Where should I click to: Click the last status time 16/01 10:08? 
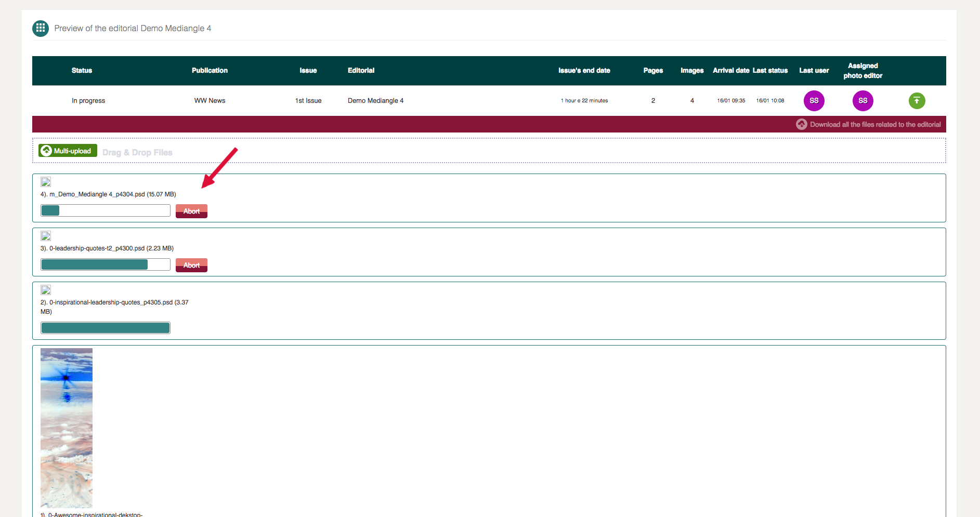click(x=770, y=101)
